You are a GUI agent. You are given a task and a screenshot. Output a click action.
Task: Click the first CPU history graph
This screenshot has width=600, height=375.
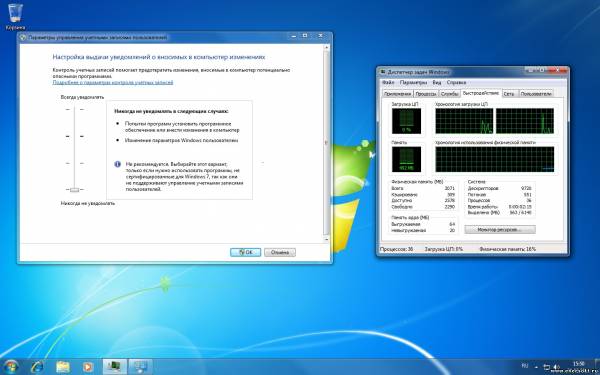[x=464, y=121]
